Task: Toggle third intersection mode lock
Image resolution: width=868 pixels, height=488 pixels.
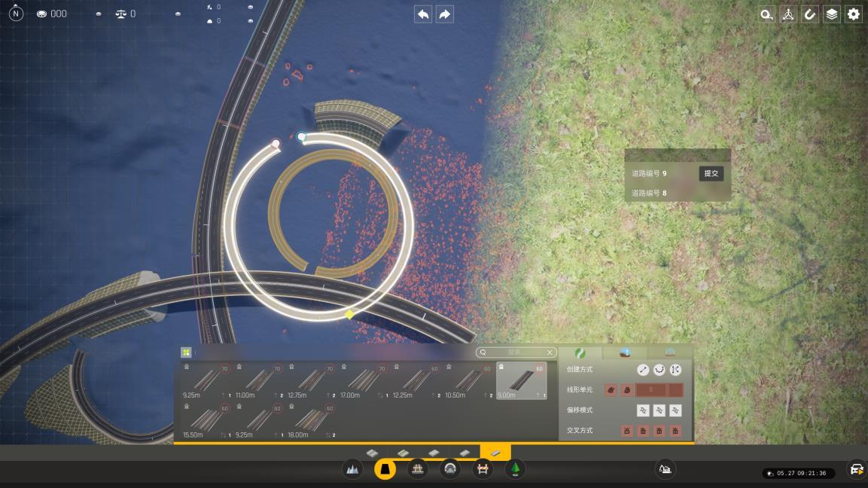Action: click(x=659, y=431)
